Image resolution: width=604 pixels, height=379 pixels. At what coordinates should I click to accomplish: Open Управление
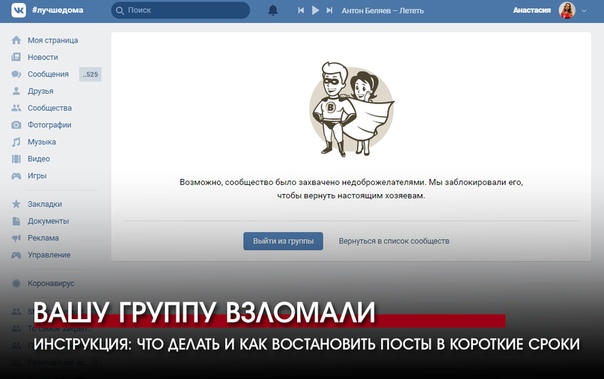(49, 255)
